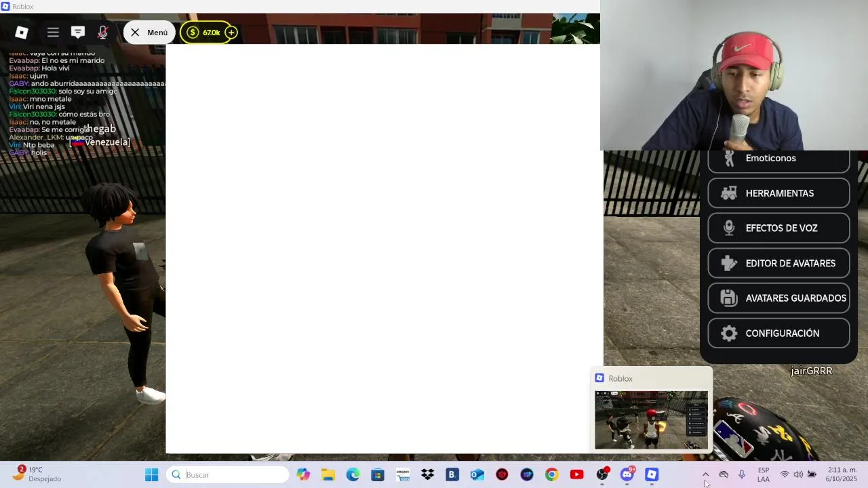The image size is (868, 488).
Task: Switch to the Roblox taskbar icon
Action: 652,475
